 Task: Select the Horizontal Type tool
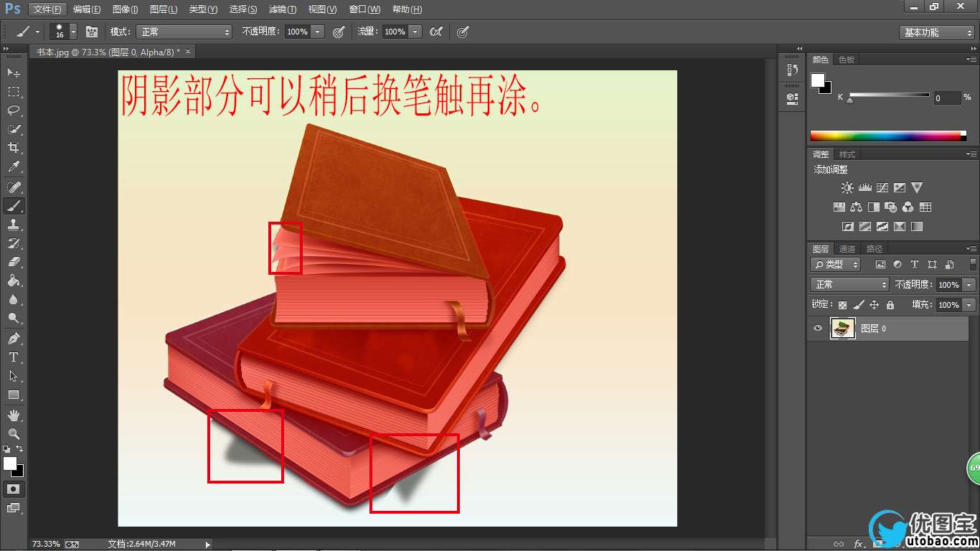[x=14, y=357]
